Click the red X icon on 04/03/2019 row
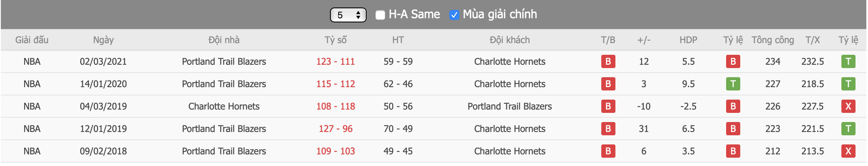 [848, 107]
